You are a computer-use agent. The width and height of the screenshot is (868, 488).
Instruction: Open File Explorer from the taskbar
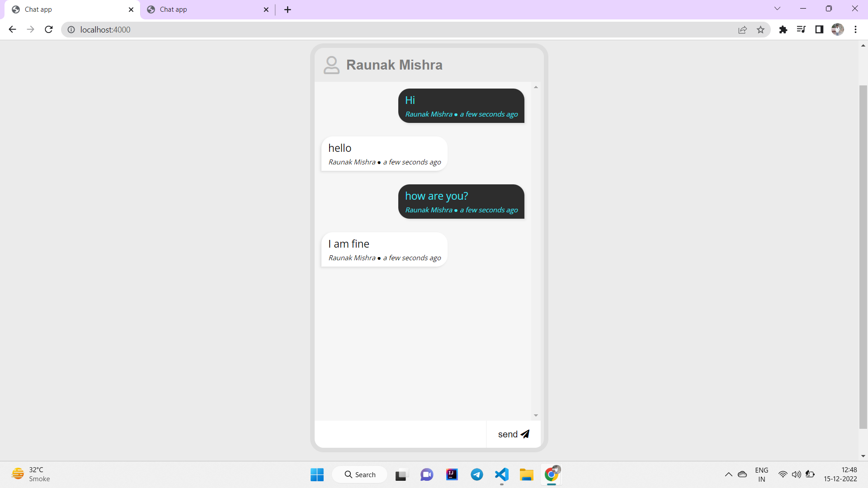[526, 474]
